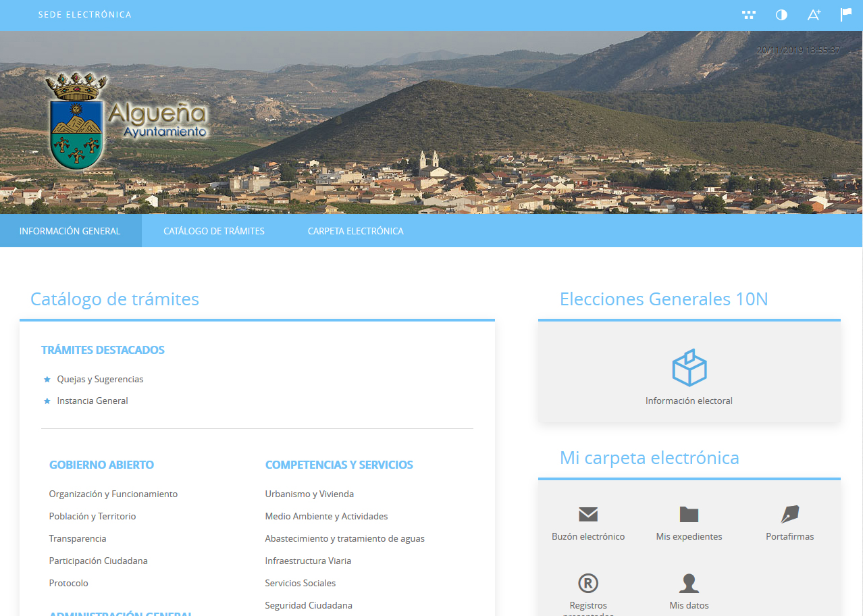
Task: Open Mis expedientes folder icon
Action: 689,515
